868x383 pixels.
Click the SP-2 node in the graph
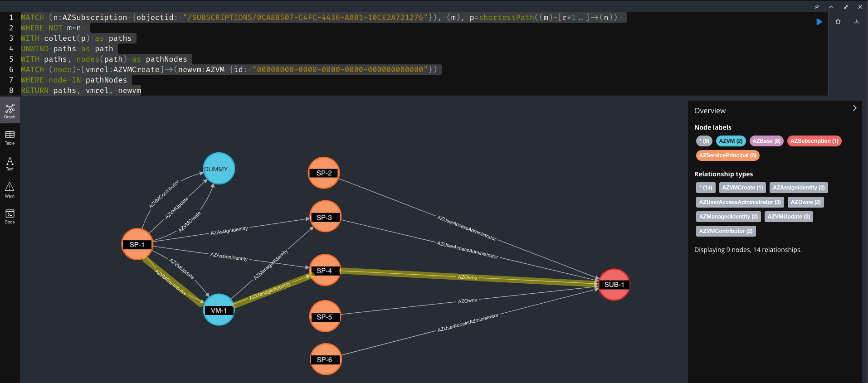[x=324, y=173]
